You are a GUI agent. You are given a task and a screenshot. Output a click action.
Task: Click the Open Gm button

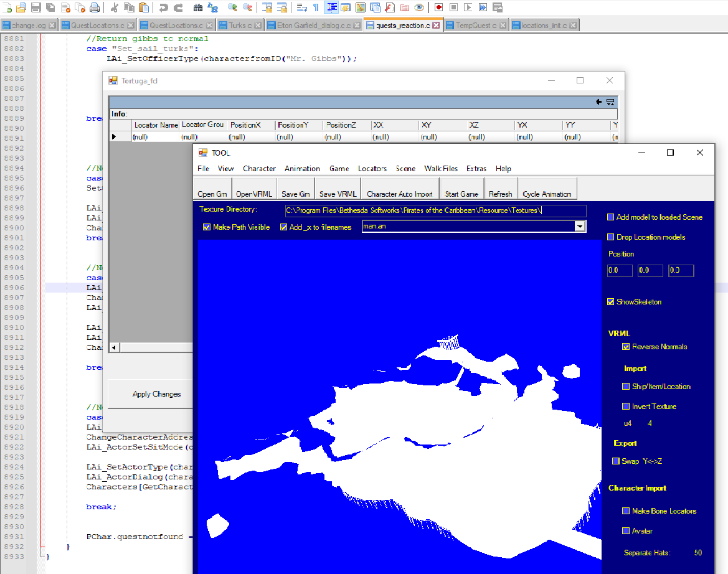(x=212, y=189)
